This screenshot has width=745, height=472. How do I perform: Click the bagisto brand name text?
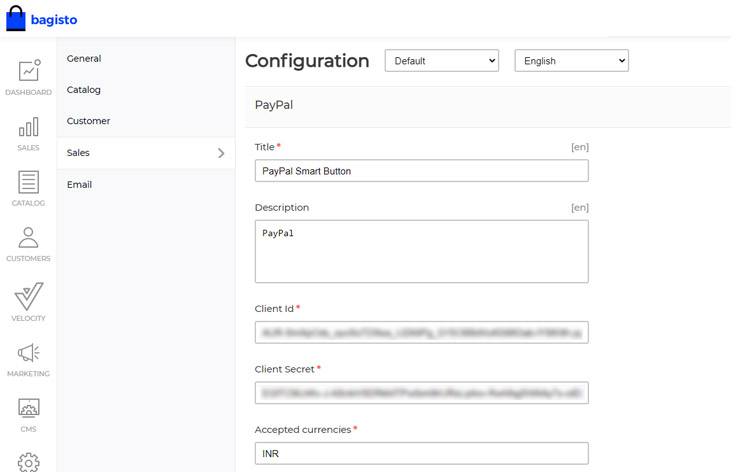click(x=54, y=20)
